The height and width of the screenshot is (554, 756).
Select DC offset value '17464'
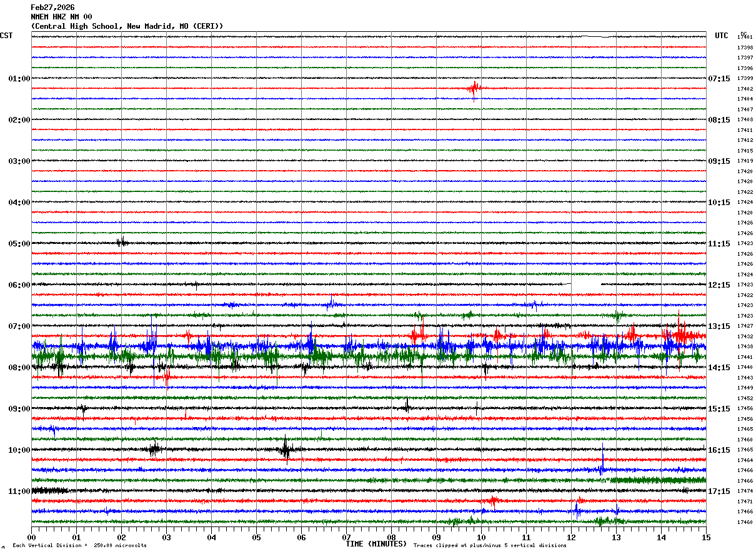[x=745, y=460]
